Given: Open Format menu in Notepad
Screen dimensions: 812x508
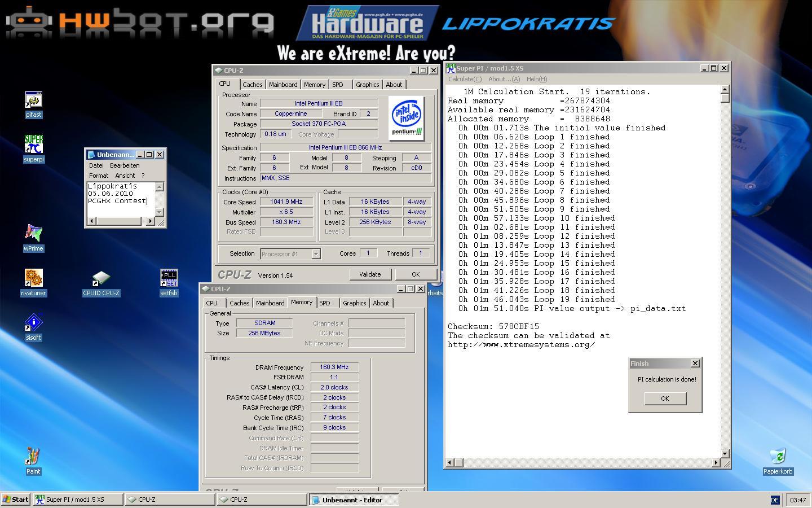Looking at the screenshot, I should (x=99, y=176).
